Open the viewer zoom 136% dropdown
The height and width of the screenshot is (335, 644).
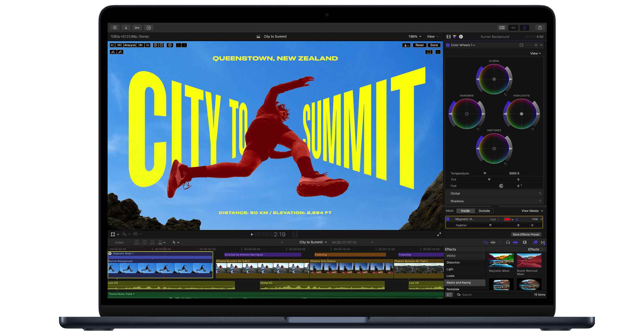(x=415, y=37)
